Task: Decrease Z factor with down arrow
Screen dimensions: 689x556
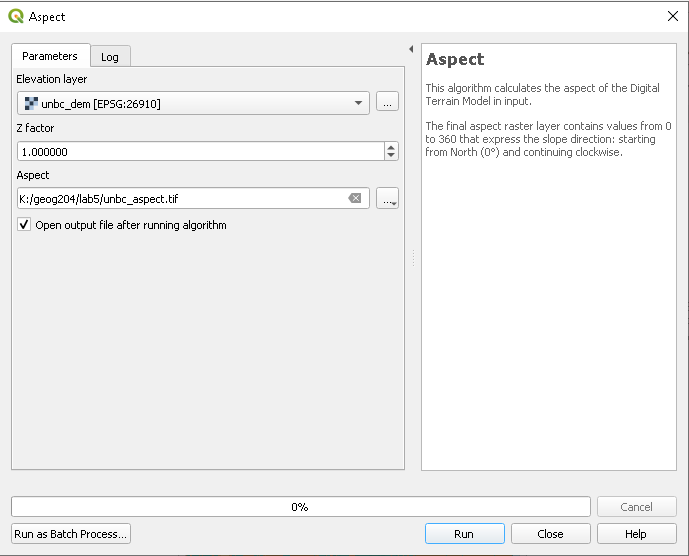Action: (x=391, y=155)
